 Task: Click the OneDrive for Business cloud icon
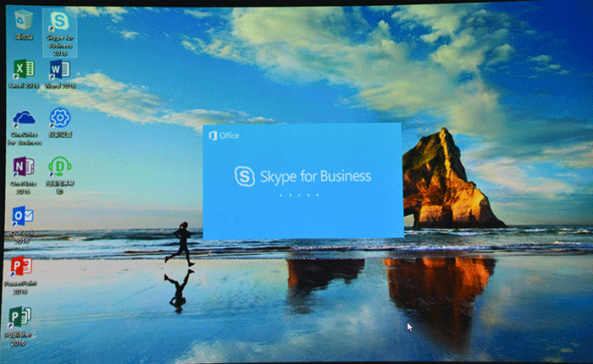tap(23, 118)
